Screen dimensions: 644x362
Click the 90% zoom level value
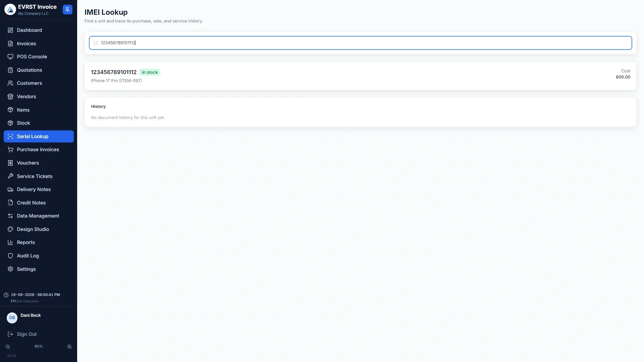(39, 347)
